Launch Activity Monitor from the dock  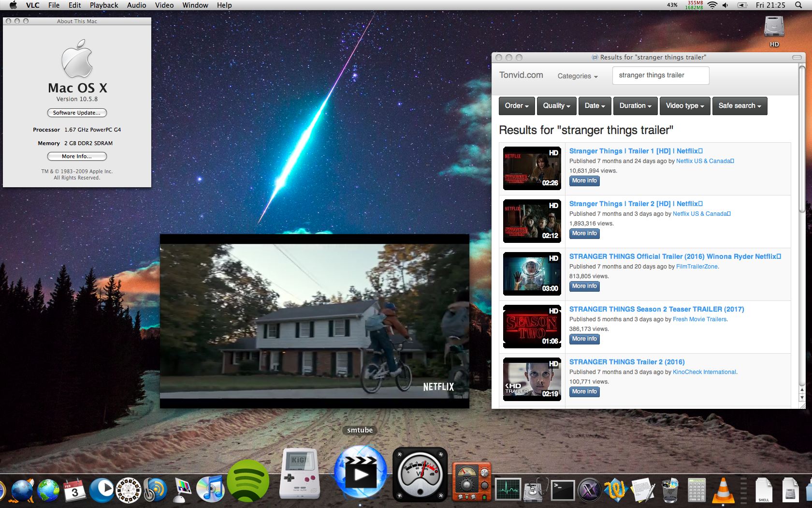pos(507,490)
